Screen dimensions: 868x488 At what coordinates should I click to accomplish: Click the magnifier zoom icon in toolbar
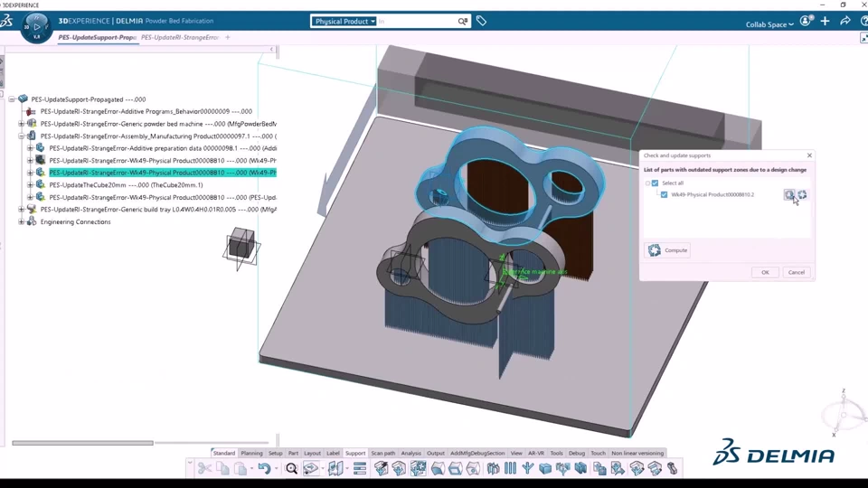click(x=291, y=469)
